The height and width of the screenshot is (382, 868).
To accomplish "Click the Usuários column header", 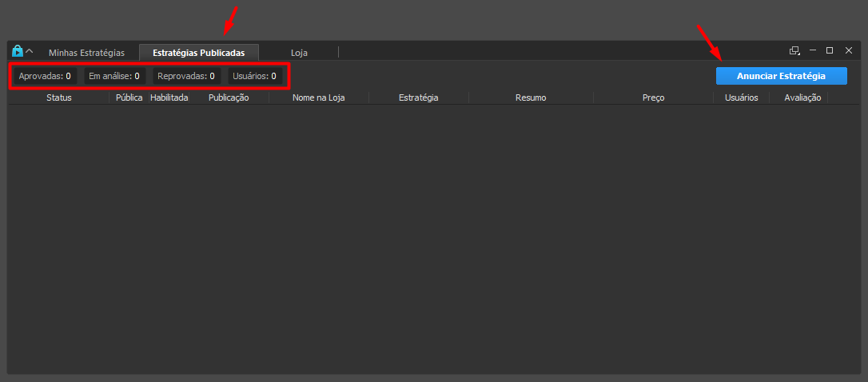I will 741,97.
